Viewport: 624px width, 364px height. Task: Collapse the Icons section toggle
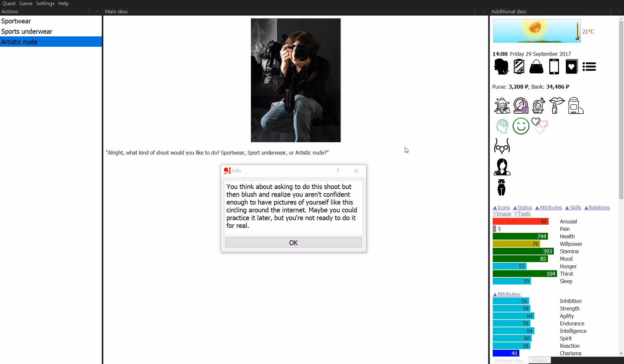coord(501,207)
